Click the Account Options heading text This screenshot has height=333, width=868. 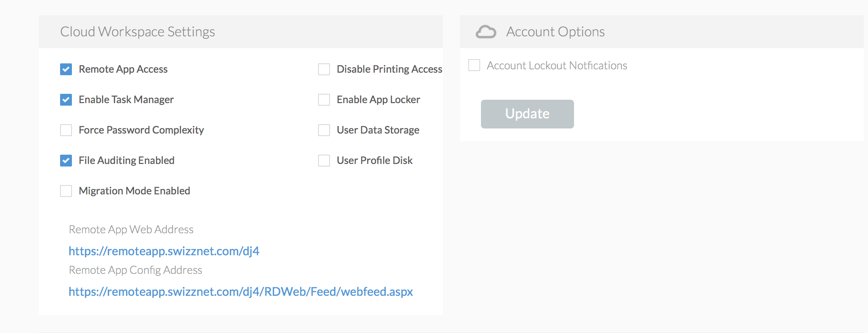[555, 32]
